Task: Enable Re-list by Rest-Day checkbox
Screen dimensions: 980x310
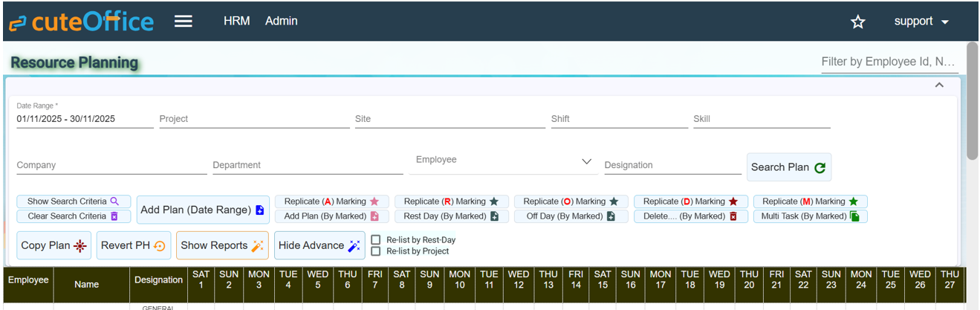Action: [376, 240]
